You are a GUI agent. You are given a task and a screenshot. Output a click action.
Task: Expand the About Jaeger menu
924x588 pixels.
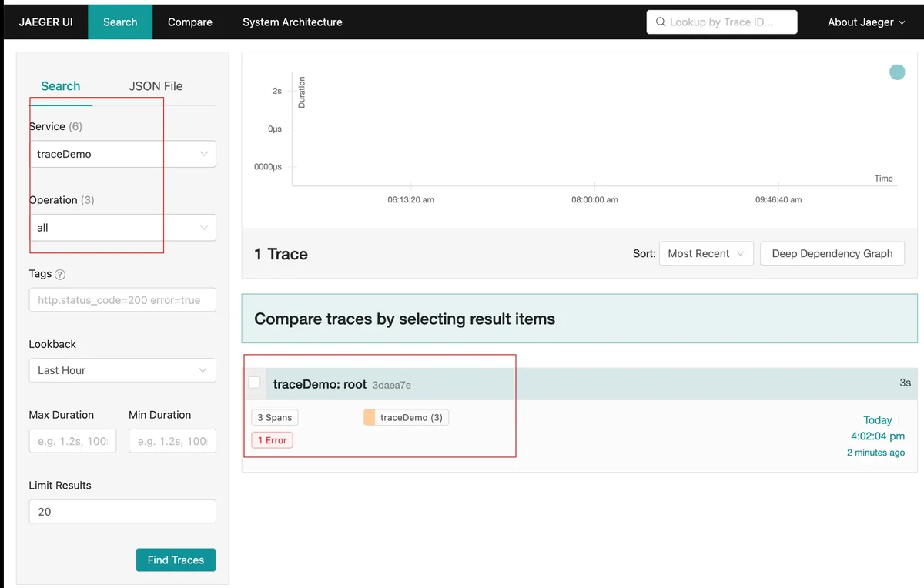(x=866, y=22)
